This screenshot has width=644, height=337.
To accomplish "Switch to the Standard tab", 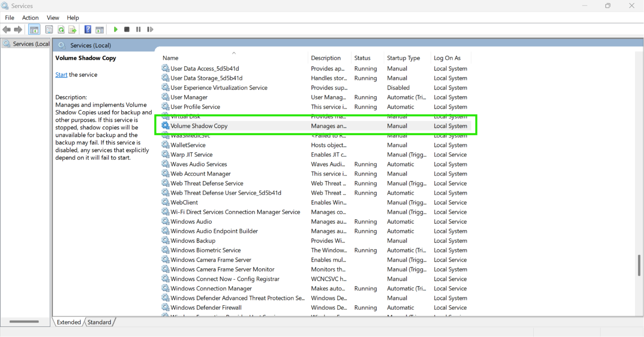I will pyautogui.click(x=100, y=322).
